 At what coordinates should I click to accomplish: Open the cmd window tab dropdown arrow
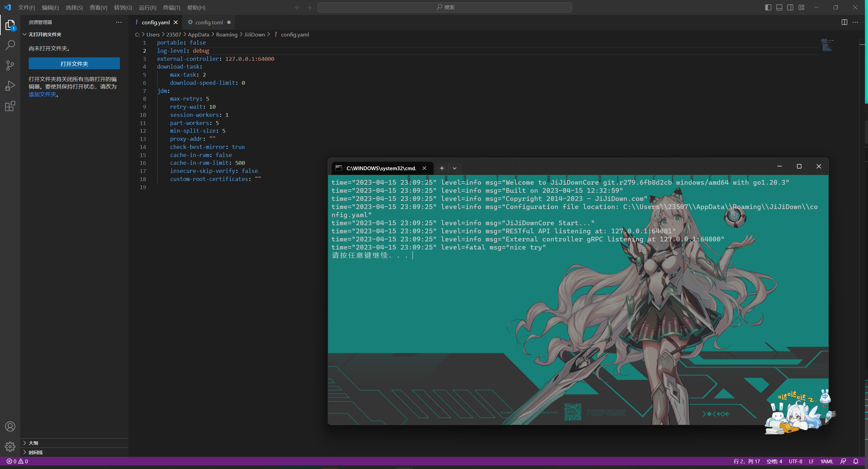[x=455, y=168]
